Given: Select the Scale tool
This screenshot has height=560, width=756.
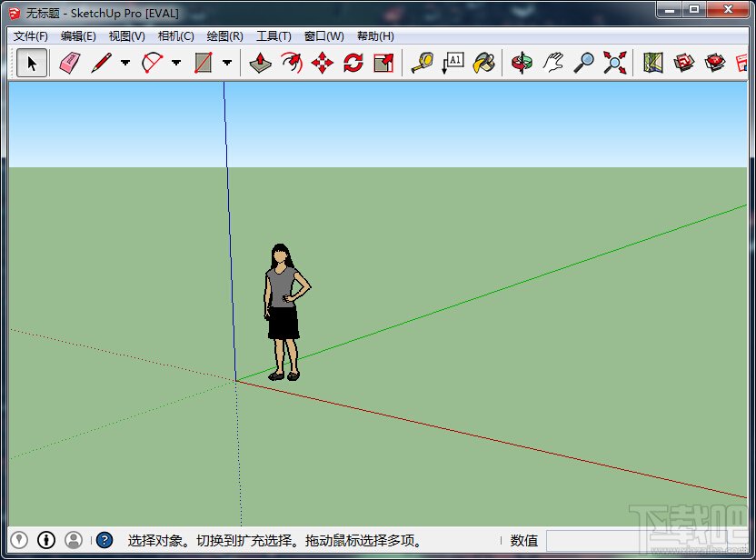Looking at the screenshot, I should click(x=383, y=63).
